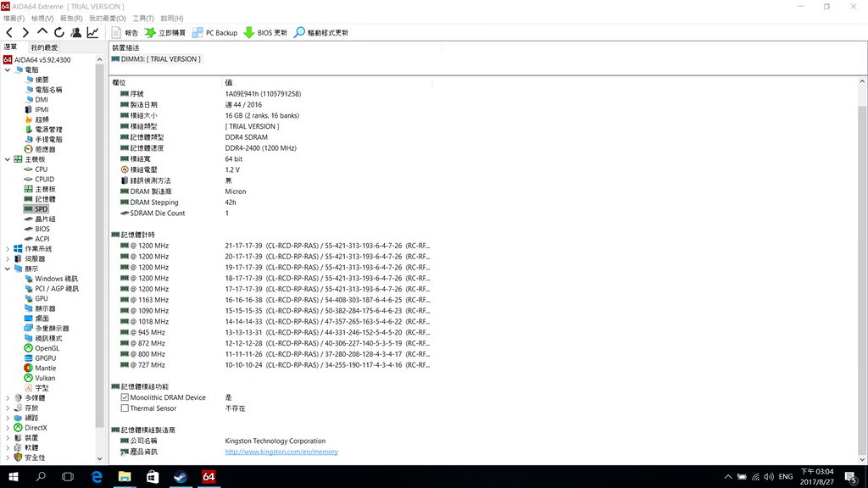Open PC Backup
The height and width of the screenshot is (488, 868).
(x=214, y=33)
